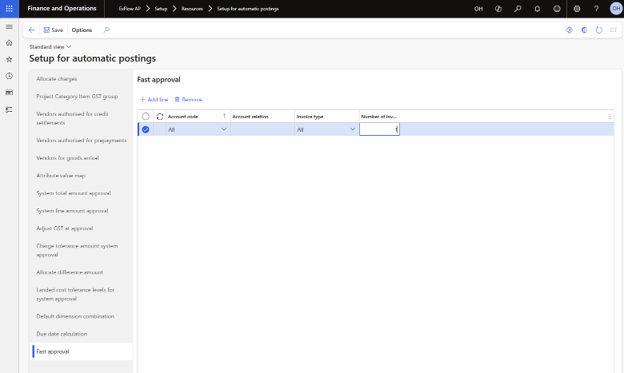Click the personalize diamond icon at top right
This screenshot has height=373, width=624.
tap(569, 30)
